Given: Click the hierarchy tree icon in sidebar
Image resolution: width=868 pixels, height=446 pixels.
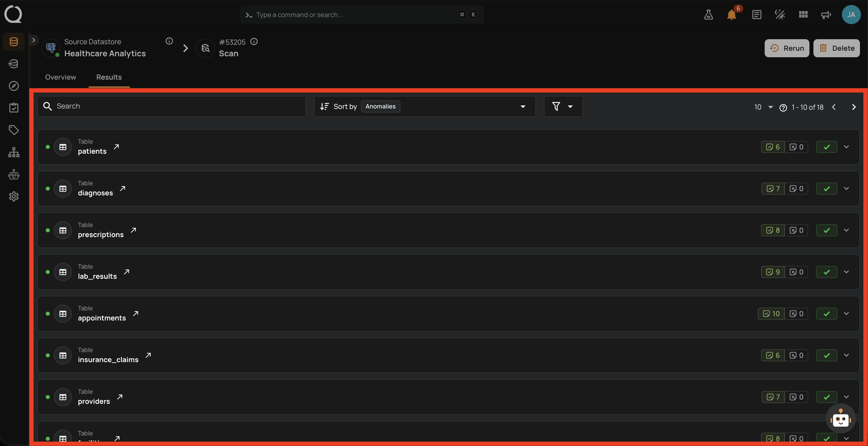Looking at the screenshot, I should coord(14,152).
